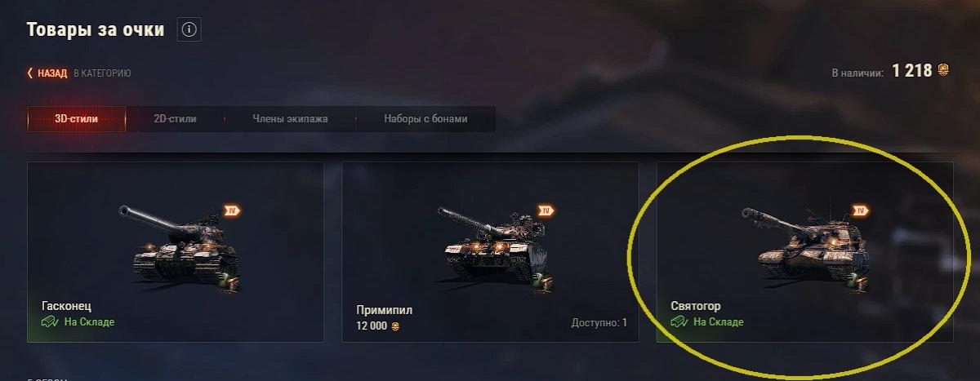Click the tier IV badge on Гасконец tank

(x=232, y=210)
